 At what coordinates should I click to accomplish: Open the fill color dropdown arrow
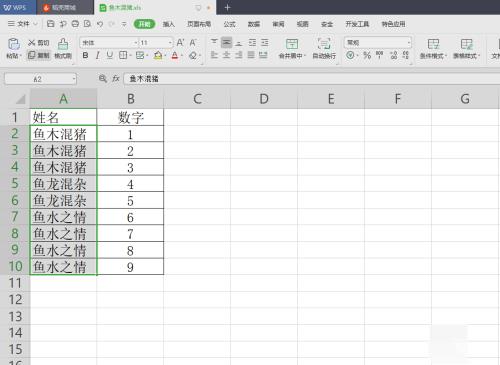pyautogui.click(x=165, y=56)
